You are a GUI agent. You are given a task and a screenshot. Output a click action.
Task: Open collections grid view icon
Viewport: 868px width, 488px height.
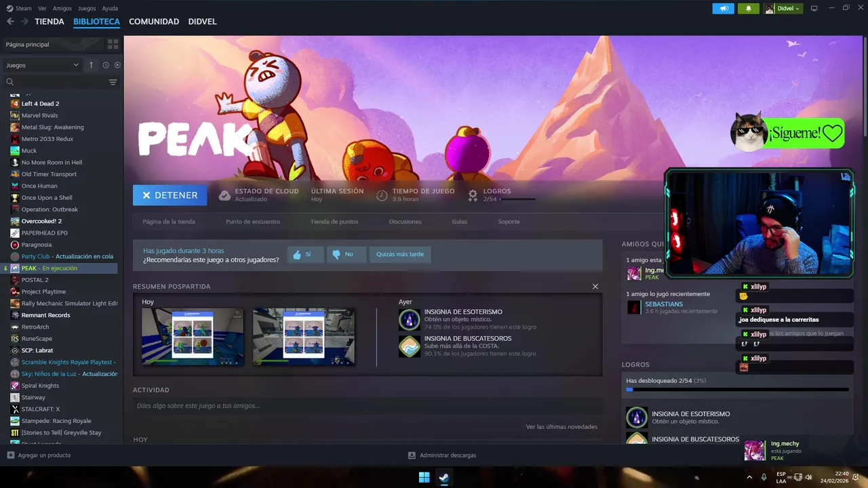[x=113, y=44]
